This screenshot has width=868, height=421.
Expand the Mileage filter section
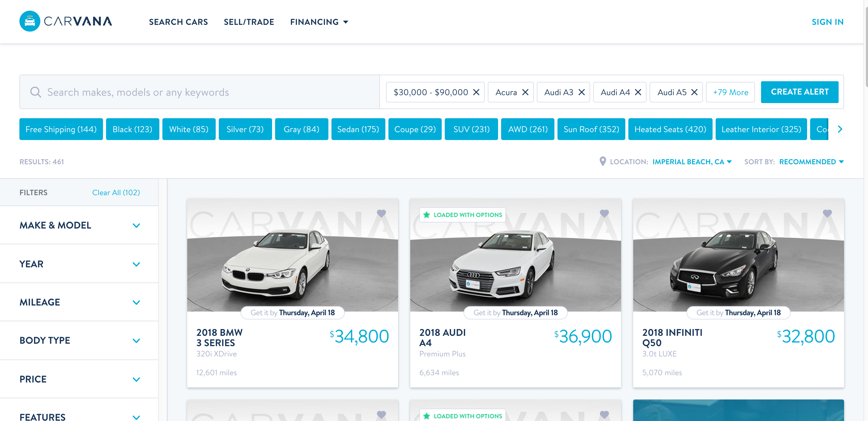pyautogui.click(x=79, y=302)
